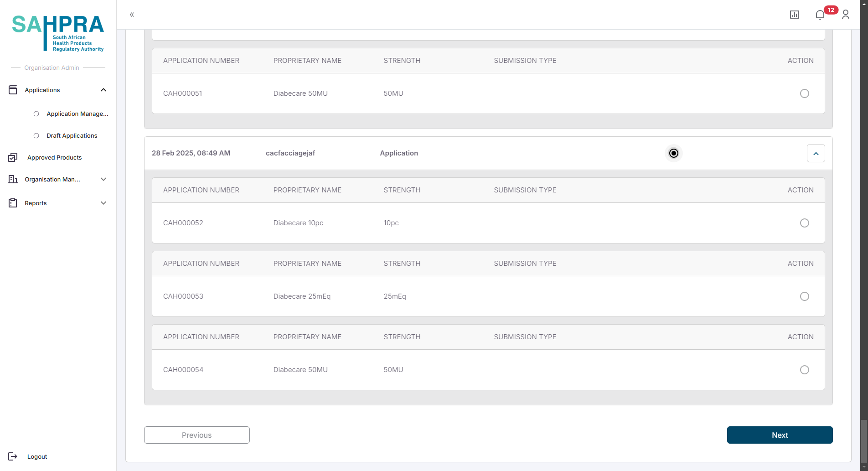Click the Reports clipboard icon
868x471 pixels.
[x=13, y=203]
